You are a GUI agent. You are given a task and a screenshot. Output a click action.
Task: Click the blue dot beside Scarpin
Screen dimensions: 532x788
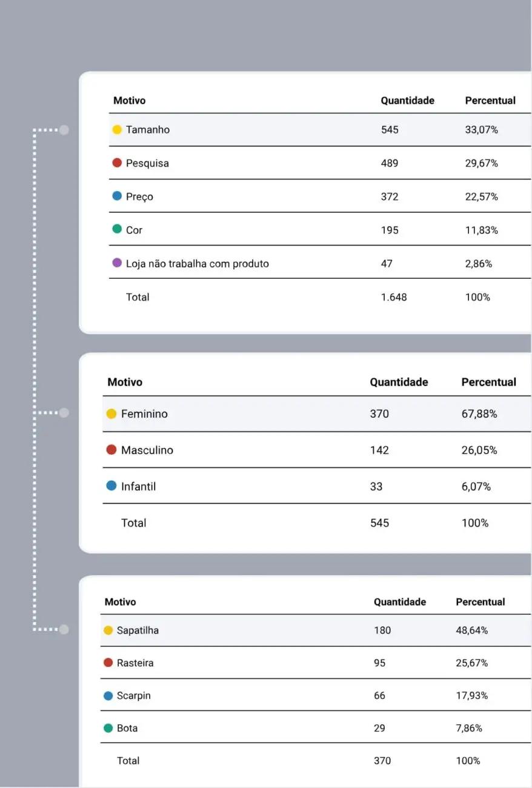[x=108, y=696]
